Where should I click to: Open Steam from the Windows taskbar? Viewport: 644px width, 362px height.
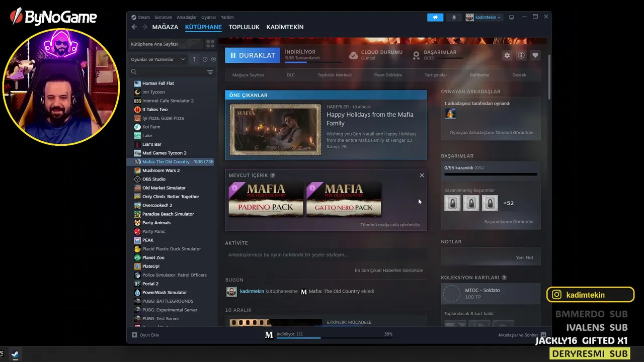[x=14, y=354]
